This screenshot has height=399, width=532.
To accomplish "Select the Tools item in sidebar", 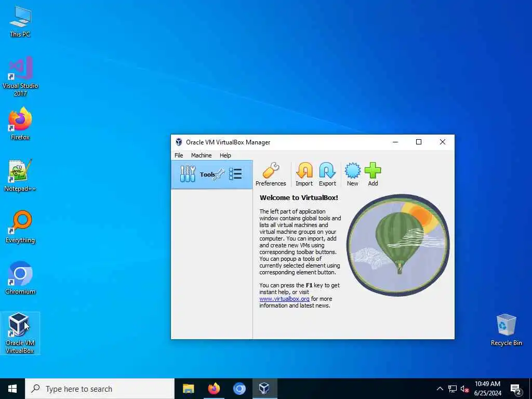I will (212, 175).
